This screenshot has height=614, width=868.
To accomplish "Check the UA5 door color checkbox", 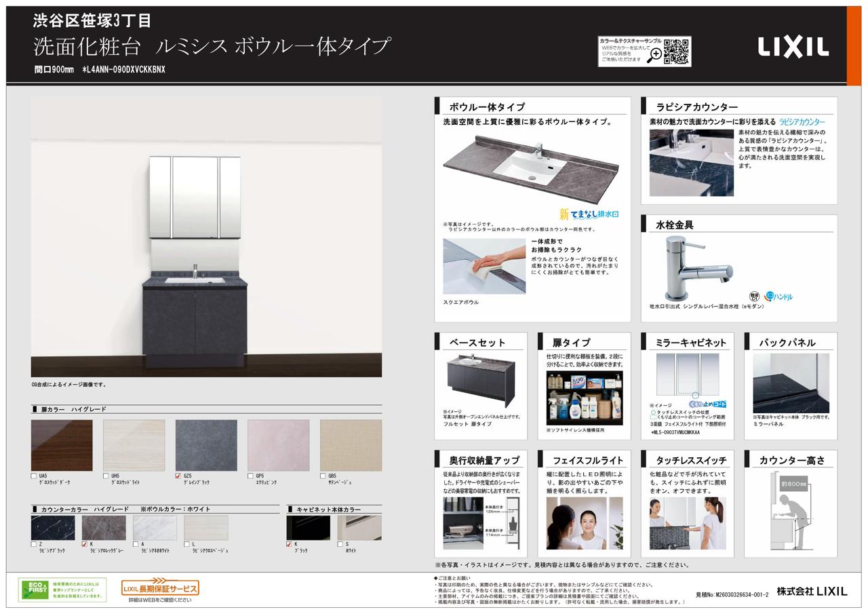I will pos(34,476).
